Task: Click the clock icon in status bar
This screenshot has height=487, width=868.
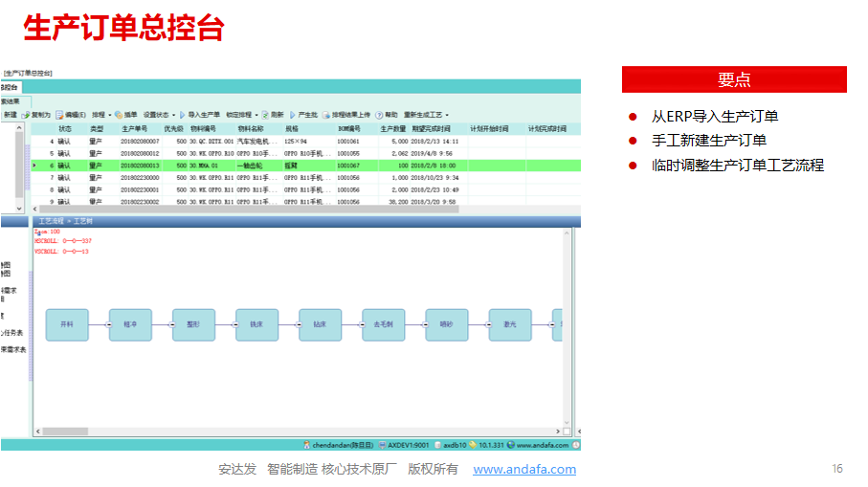Action: click(576, 445)
